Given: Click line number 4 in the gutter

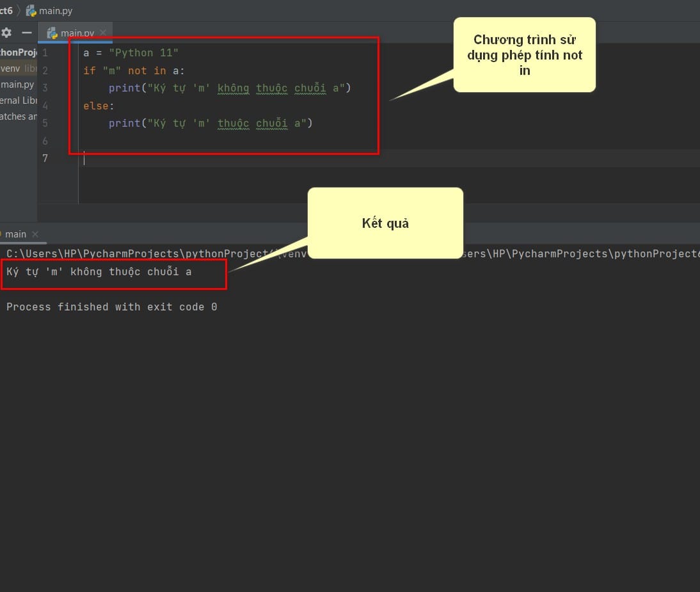Looking at the screenshot, I should click(x=45, y=106).
